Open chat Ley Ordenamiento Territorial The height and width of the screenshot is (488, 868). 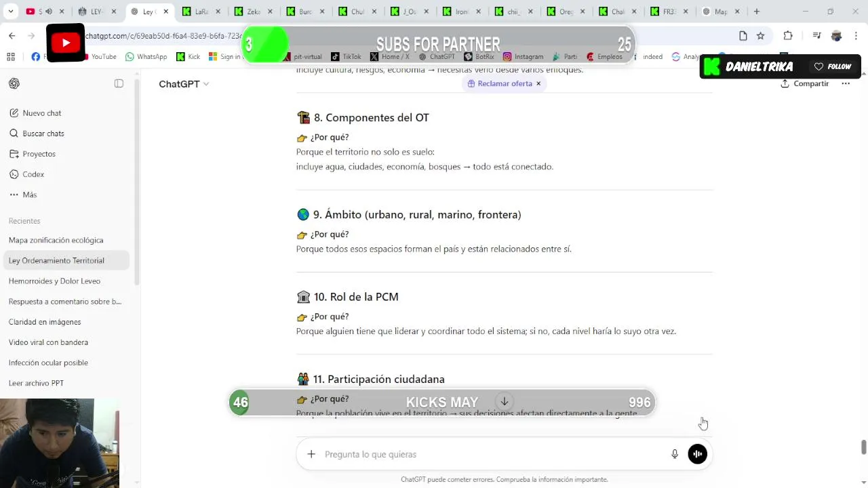[66, 260]
